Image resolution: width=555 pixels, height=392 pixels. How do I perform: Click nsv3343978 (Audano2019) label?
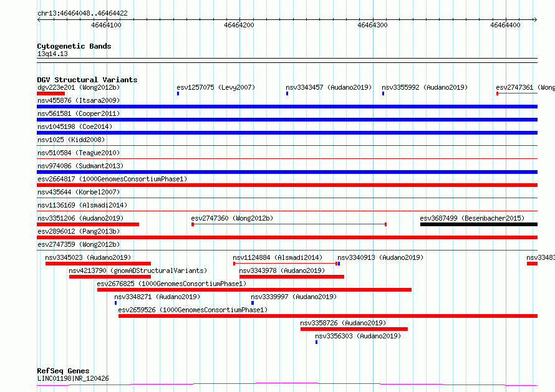[282, 270]
